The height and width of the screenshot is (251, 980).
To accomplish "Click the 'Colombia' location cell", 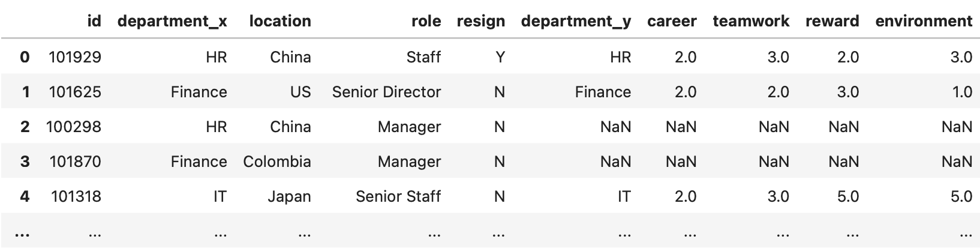I will coord(277,162).
